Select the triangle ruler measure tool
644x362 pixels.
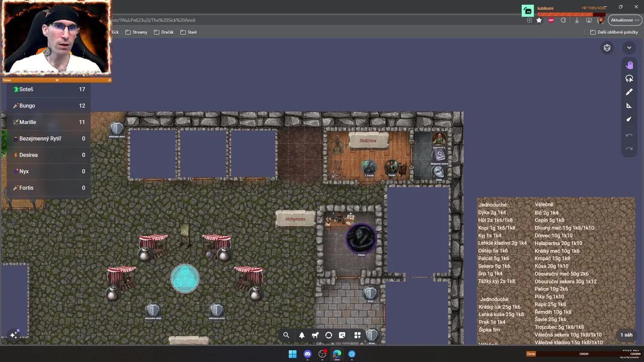point(629,106)
